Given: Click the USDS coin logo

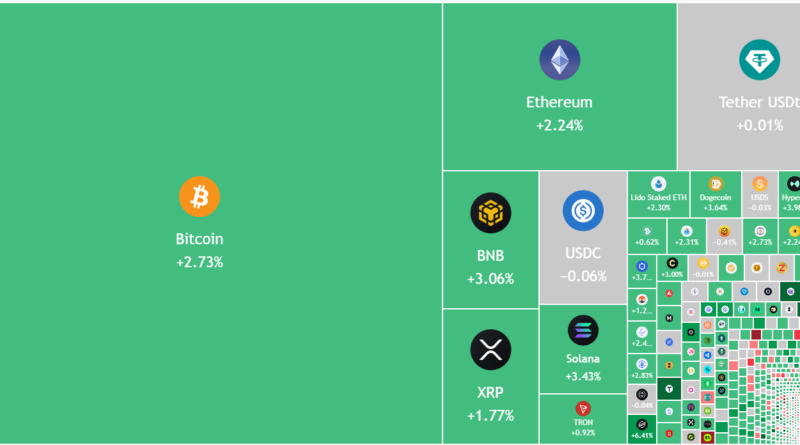Looking at the screenshot, I should (760, 184).
